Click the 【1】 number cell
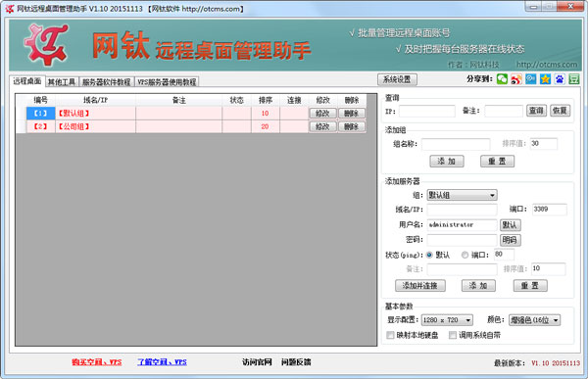The height and width of the screenshot is (379, 588). click(40, 114)
